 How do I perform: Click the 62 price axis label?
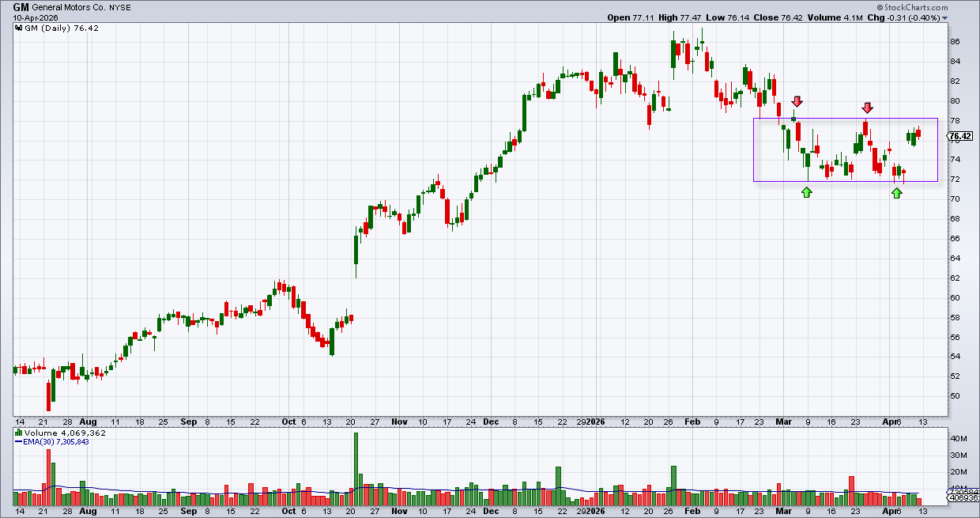click(955, 278)
